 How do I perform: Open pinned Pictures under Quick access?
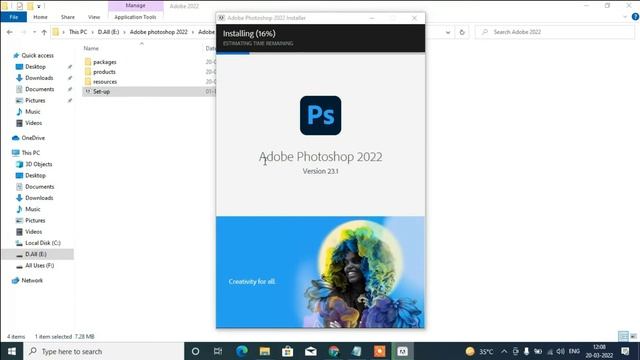tap(35, 100)
